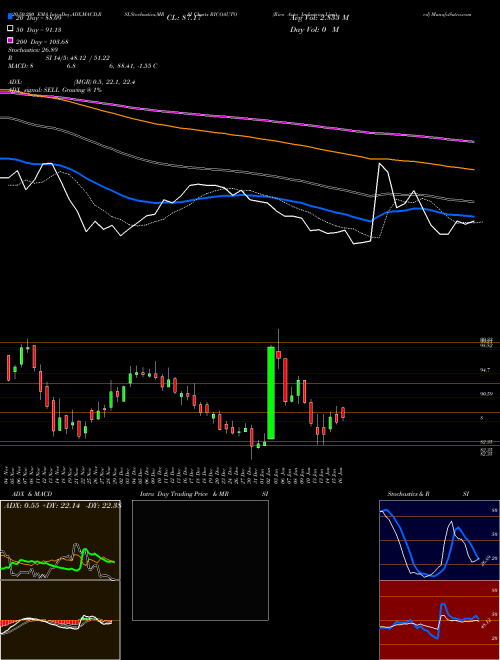
Task: Open the ADX indicator chart panel
Action: click(60, 540)
